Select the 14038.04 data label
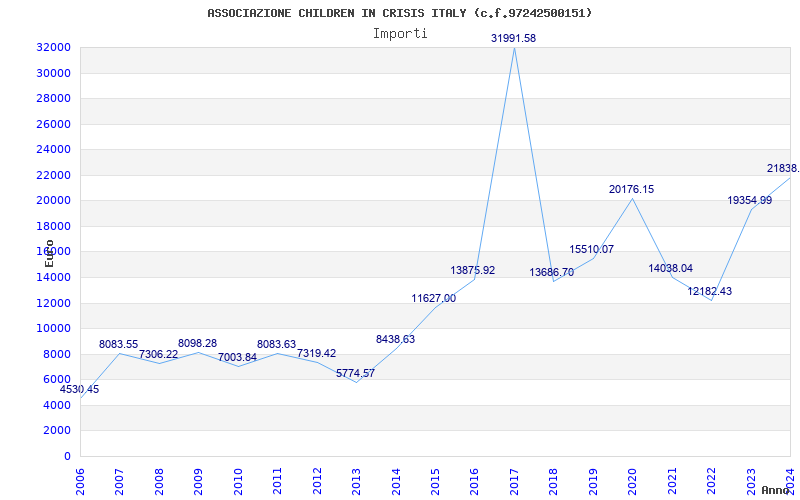The height and width of the screenshot is (500, 800). 670,268
